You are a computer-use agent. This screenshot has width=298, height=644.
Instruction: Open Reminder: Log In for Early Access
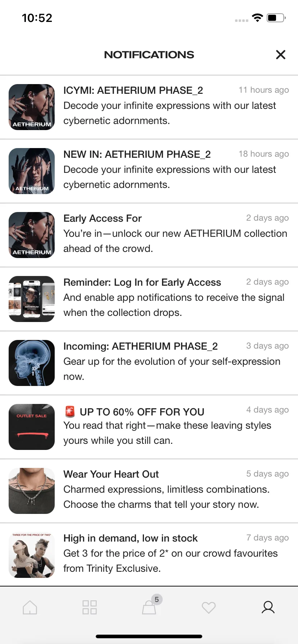(169, 298)
